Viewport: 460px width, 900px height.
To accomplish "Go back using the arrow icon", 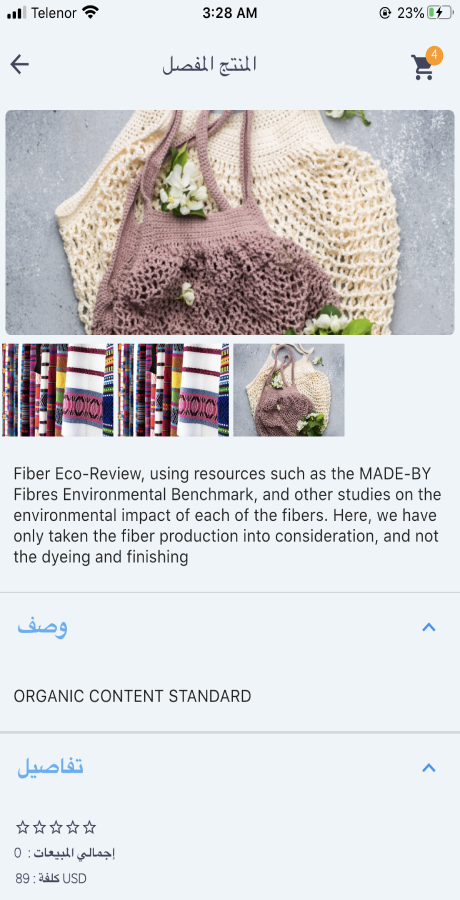I will pos(20,64).
